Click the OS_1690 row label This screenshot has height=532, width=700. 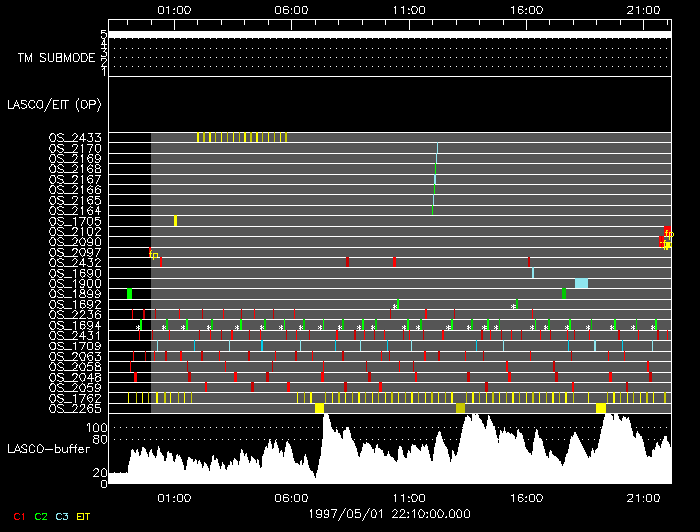click(75, 273)
